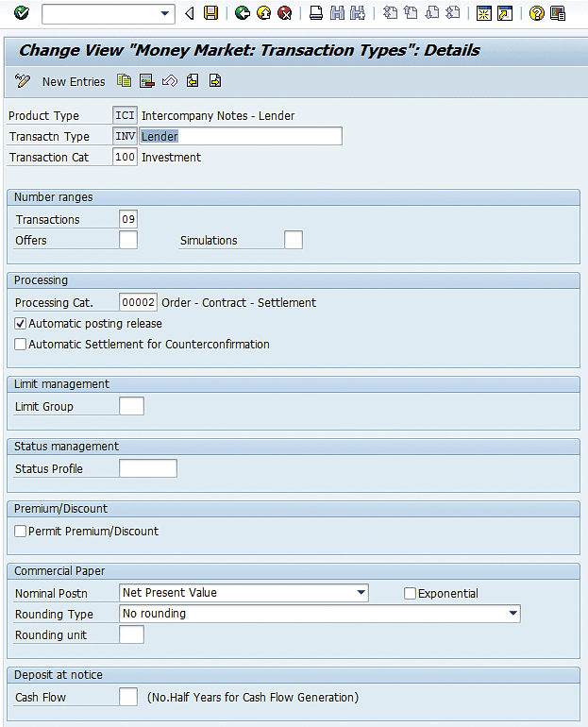Click the Transactn Type description field
Image resolution: width=588 pixels, height=727 pixels.
[x=240, y=137]
